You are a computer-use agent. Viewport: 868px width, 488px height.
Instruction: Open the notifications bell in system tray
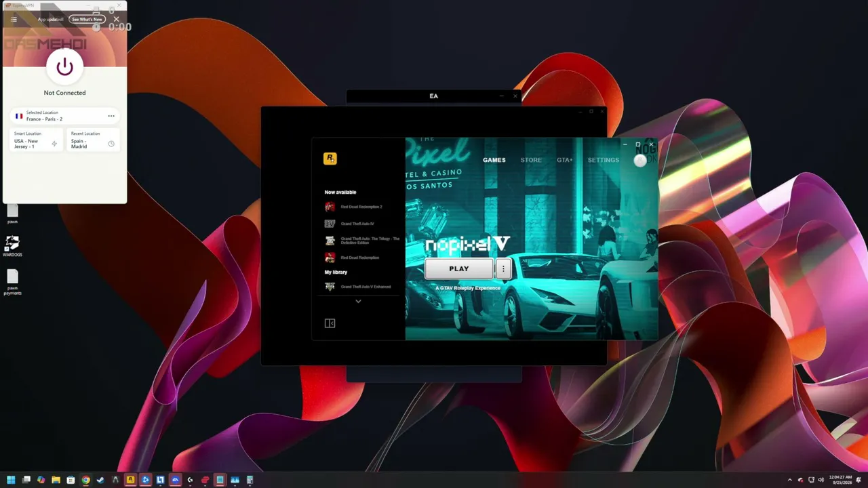859,480
